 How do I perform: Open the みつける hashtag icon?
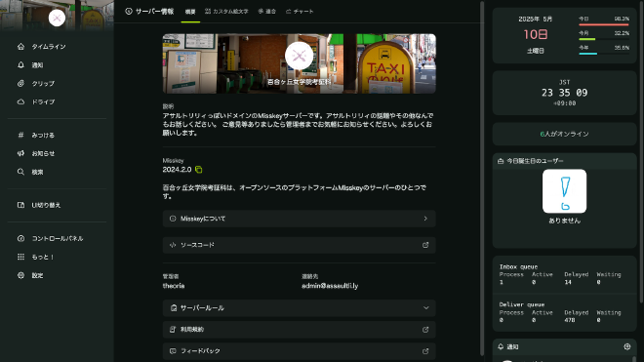click(x=20, y=135)
